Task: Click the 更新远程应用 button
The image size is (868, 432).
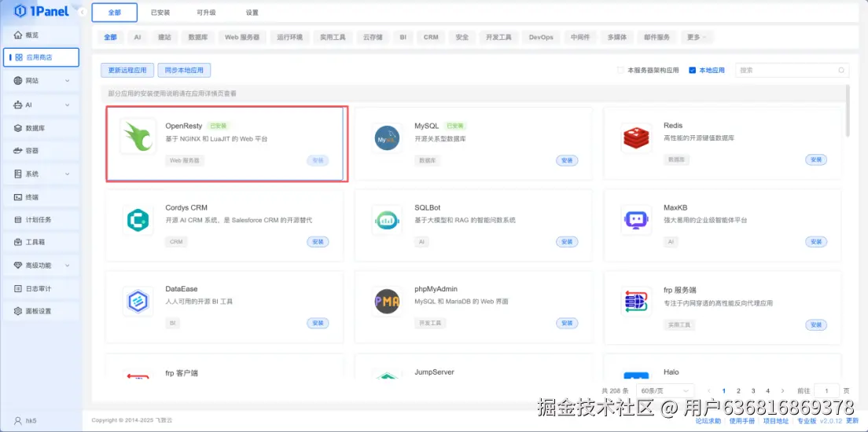Action: tap(127, 70)
